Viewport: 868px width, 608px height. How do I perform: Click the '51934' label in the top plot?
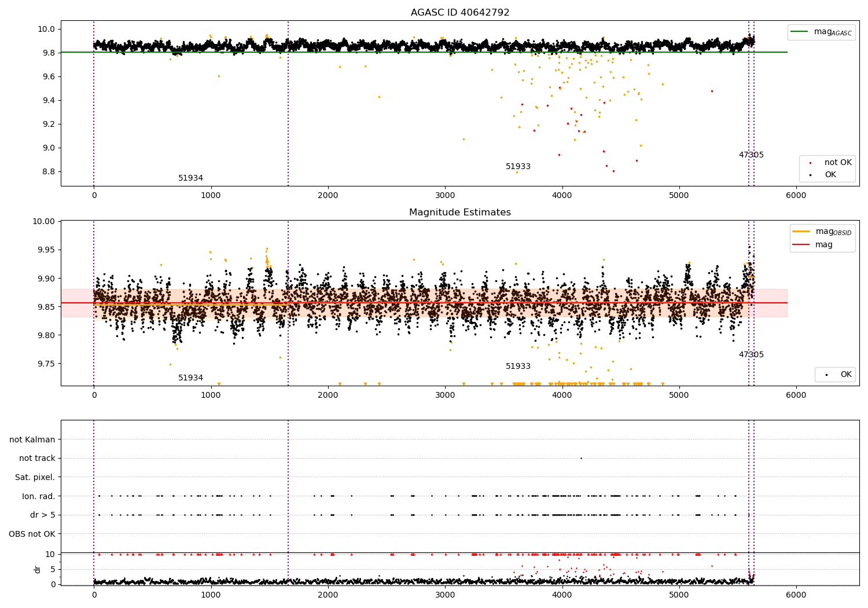(x=190, y=178)
